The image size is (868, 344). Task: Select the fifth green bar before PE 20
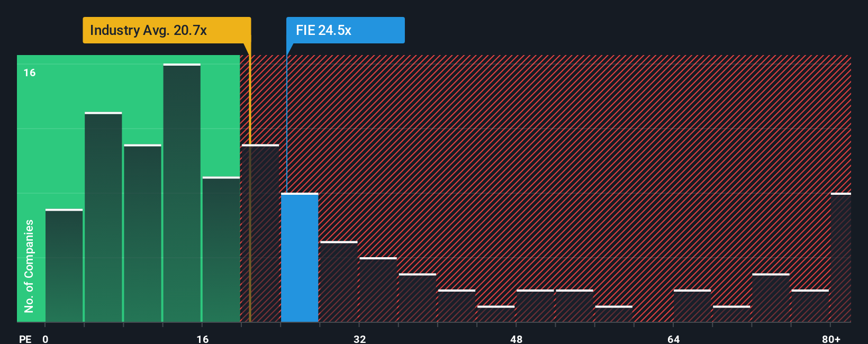point(221,249)
